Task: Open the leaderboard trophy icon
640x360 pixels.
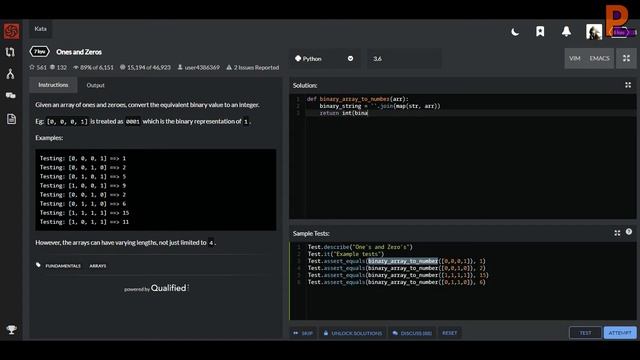Action: 11,329
